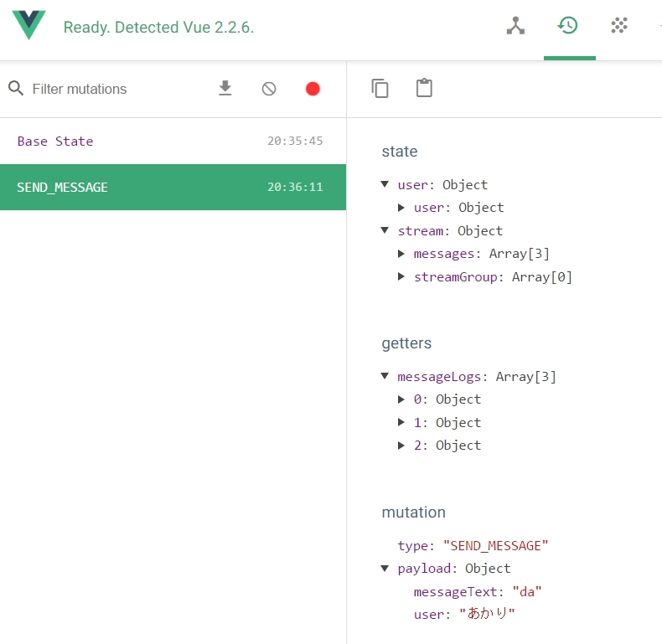Commit all mutations with download icon

click(x=225, y=88)
